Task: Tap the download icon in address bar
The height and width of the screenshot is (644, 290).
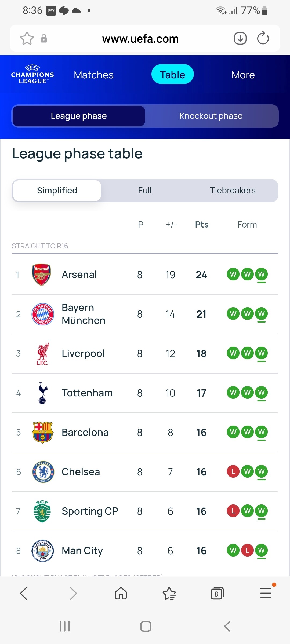Action: pos(240,38)
